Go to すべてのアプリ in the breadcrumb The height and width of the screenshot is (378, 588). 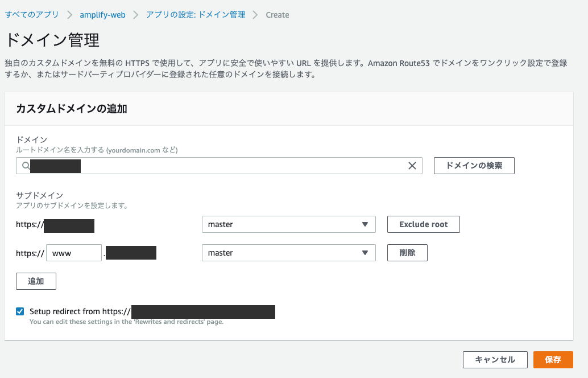pos(32,15)
